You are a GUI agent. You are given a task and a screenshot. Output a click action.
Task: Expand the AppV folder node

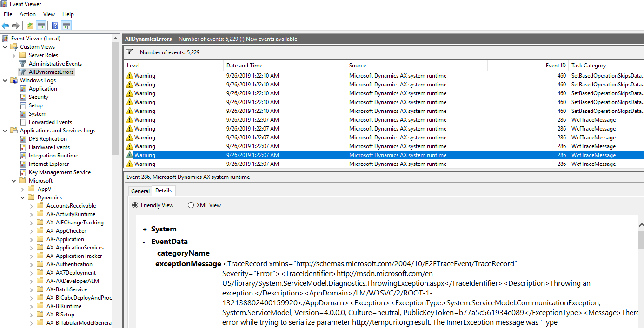click(x=23, y=189)
